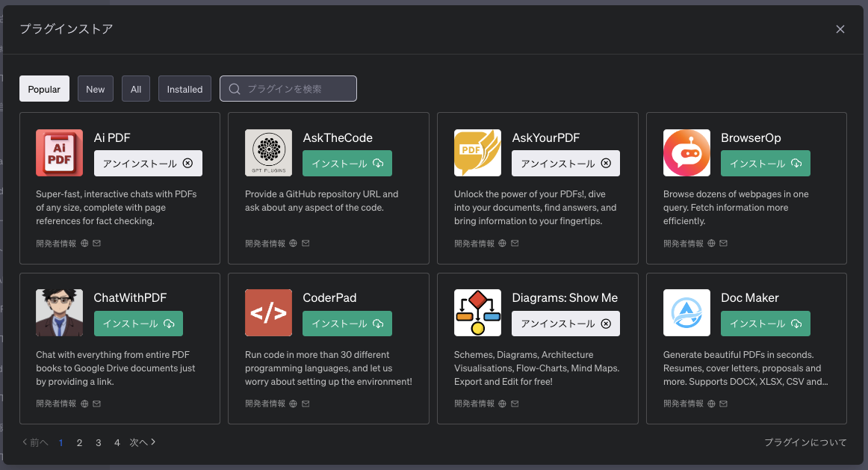Click the mail icon under BrowserOp

722,243
